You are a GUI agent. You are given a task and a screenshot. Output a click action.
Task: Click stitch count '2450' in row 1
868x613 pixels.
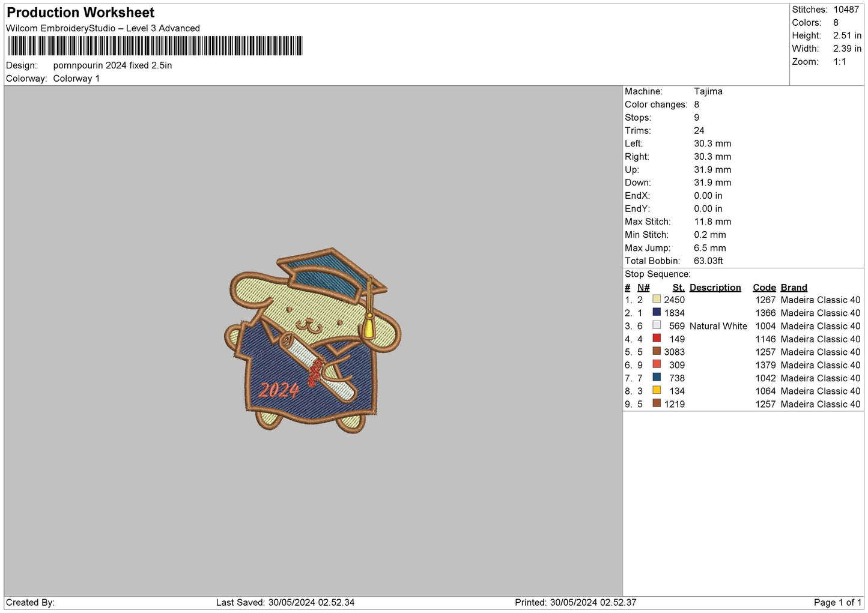click(x=675, y=300)
